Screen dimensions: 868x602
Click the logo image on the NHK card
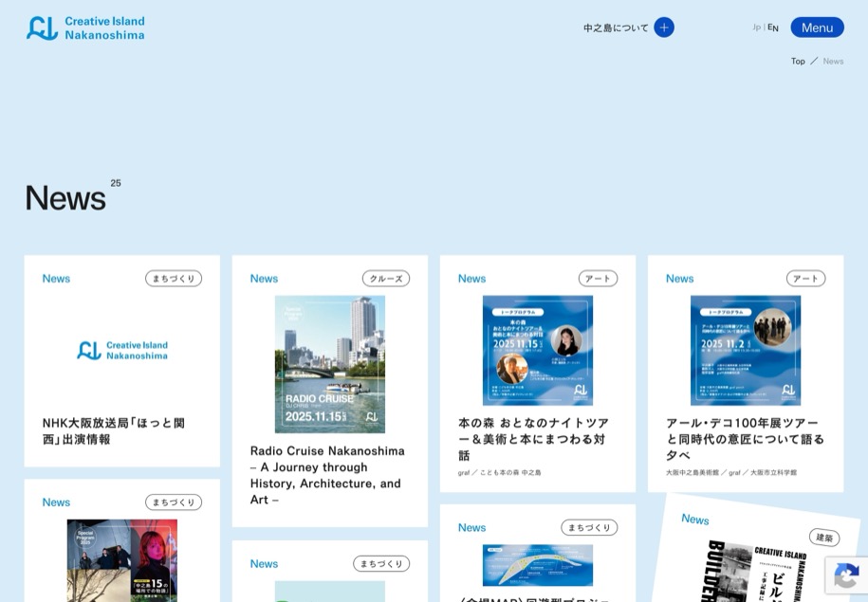(122, 350)
